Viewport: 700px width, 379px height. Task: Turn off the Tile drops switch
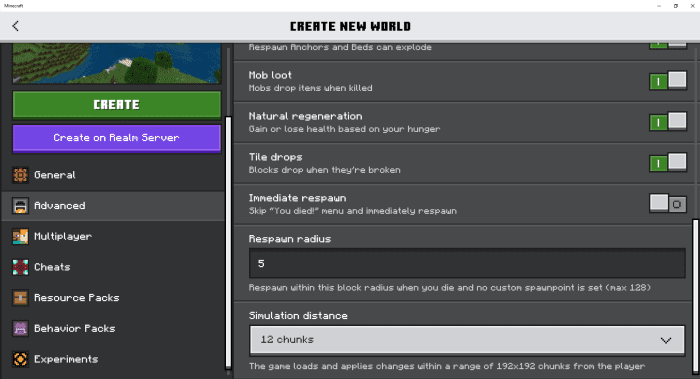(668, 163)
